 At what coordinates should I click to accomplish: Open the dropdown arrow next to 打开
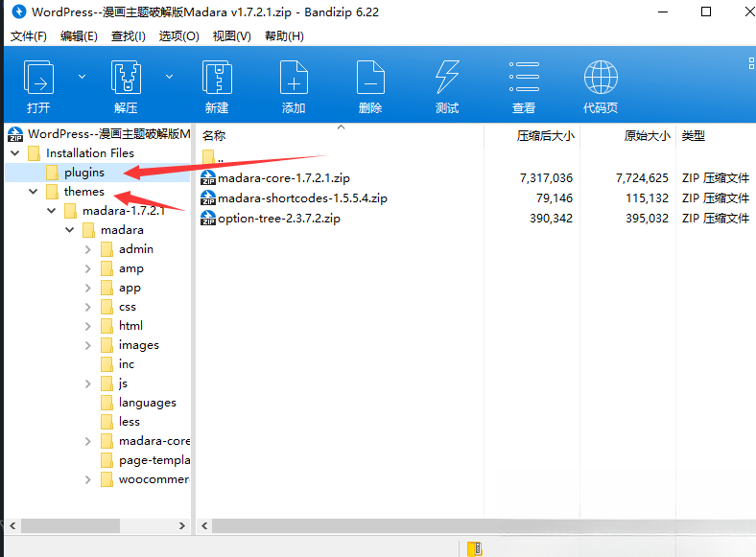click(x=82, y=76)
